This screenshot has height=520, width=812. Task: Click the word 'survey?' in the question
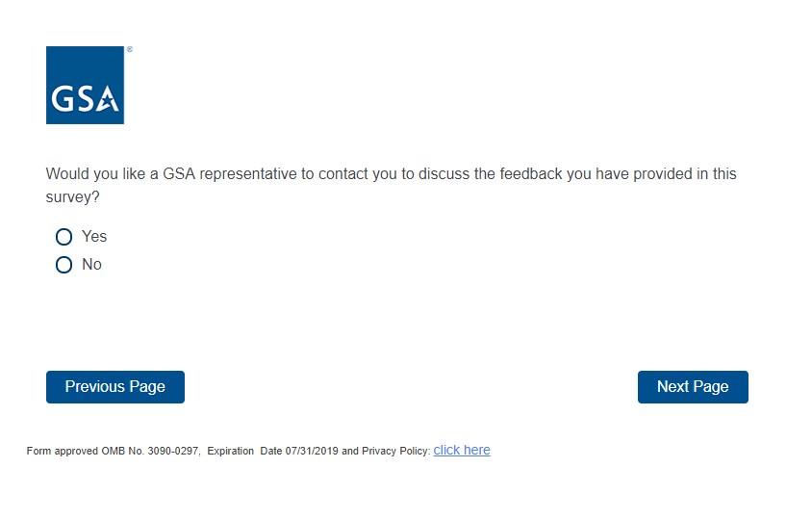(73, 196)
